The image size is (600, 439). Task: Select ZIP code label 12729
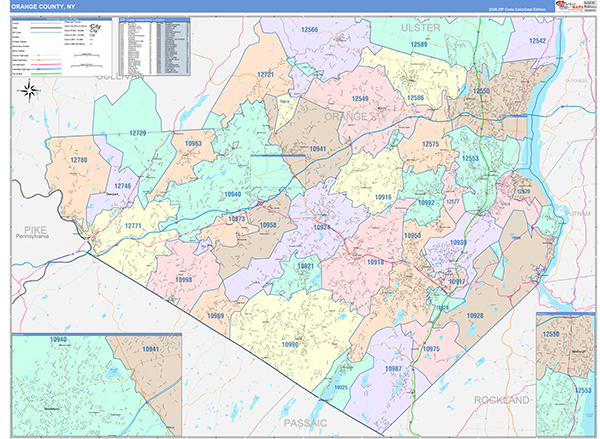coord(137,133)
